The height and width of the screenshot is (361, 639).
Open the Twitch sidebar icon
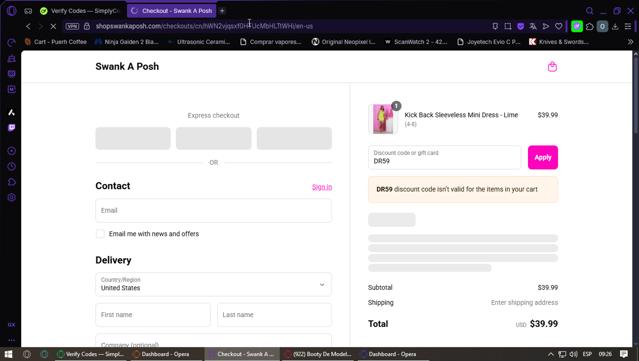point(11,128)
